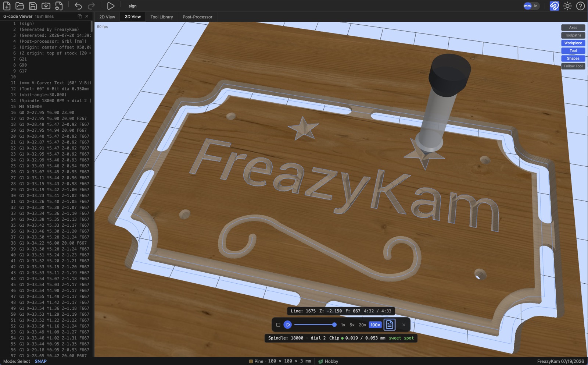Switch to the 3D View tab
Viewport: 588px width, 365px height.
pos(133,17)
